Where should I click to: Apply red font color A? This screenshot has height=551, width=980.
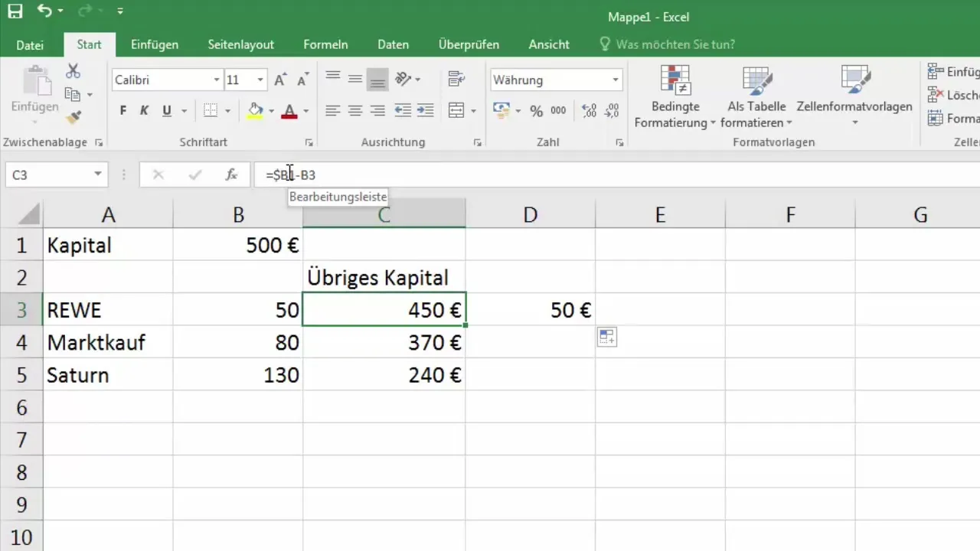tap(289, 111)
